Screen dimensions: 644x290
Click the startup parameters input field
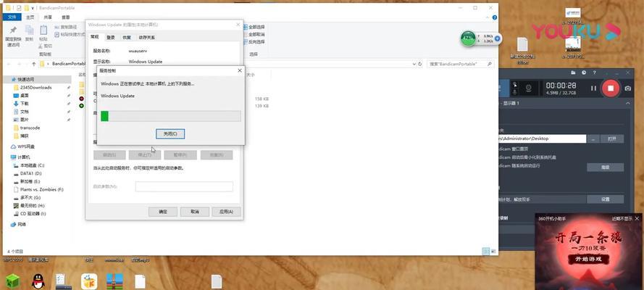184,186
